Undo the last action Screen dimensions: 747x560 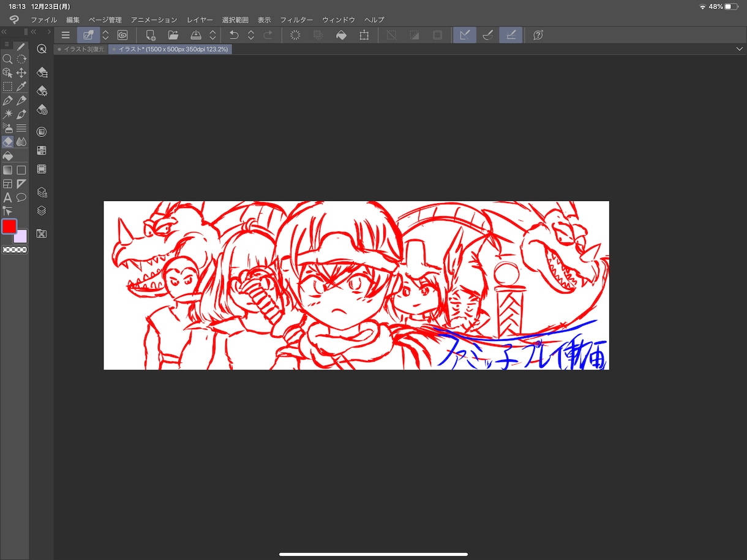(x=234, y=35)
